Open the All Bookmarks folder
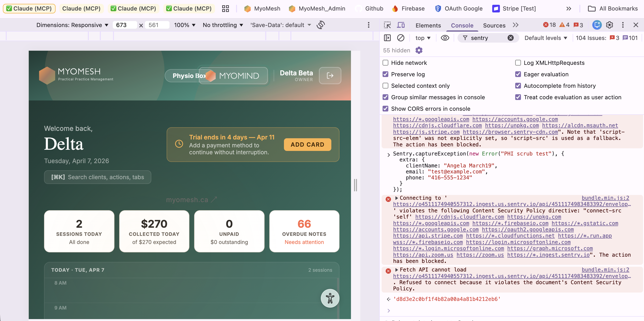 tap(612, 9)
